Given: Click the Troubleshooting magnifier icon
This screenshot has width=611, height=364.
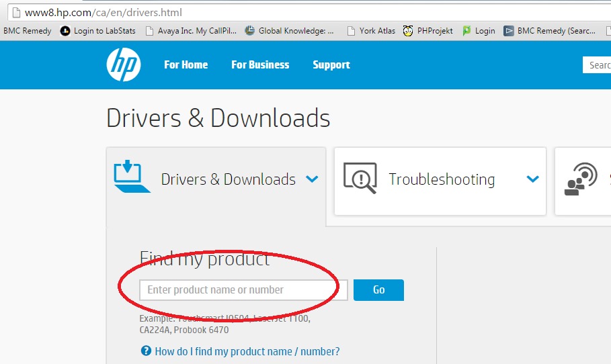Looking at the screenshot, I should coord(360,178).
